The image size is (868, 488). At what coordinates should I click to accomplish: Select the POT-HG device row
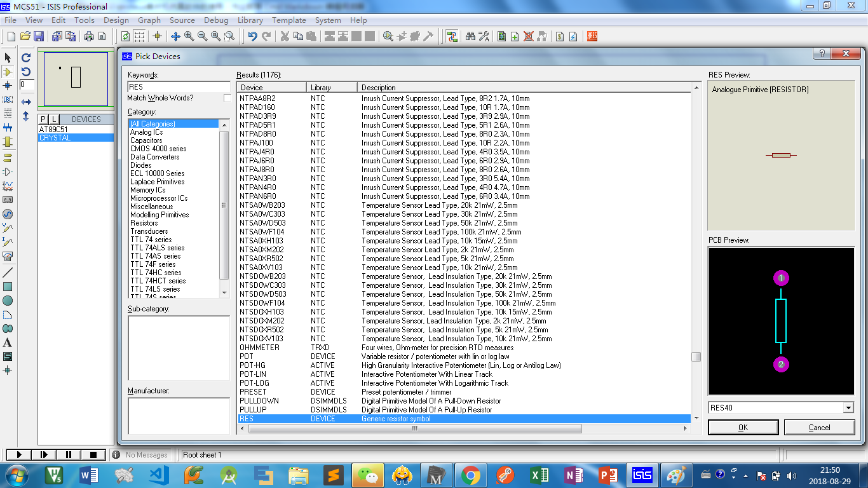click(x=464, y=365)
